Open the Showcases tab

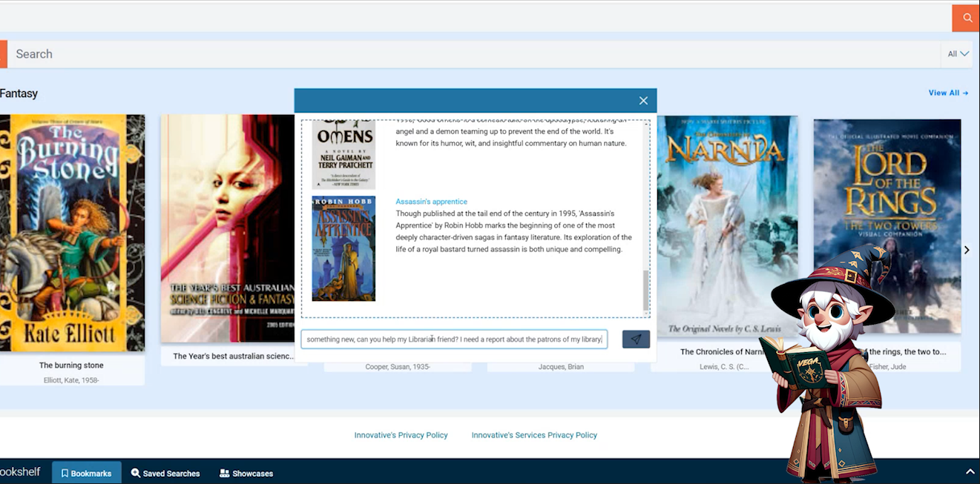pyautogui.click(x=246, y=473)
